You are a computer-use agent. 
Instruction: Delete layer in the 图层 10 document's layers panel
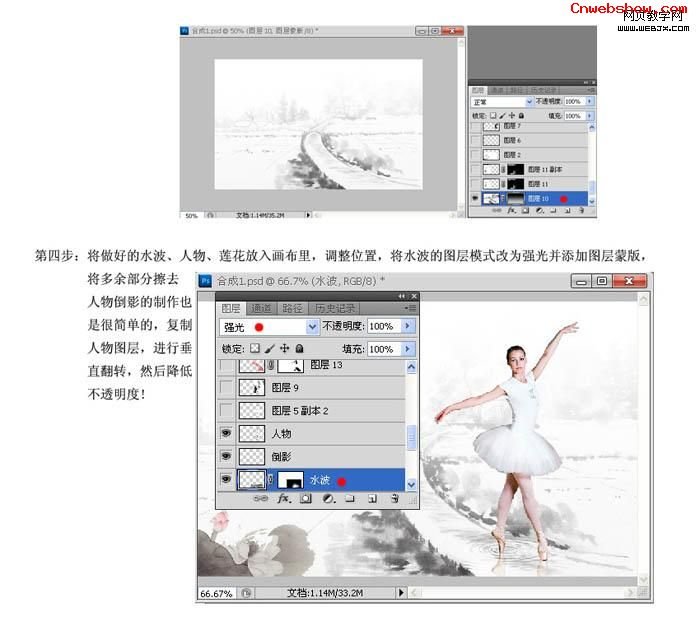tap(581, 210)
